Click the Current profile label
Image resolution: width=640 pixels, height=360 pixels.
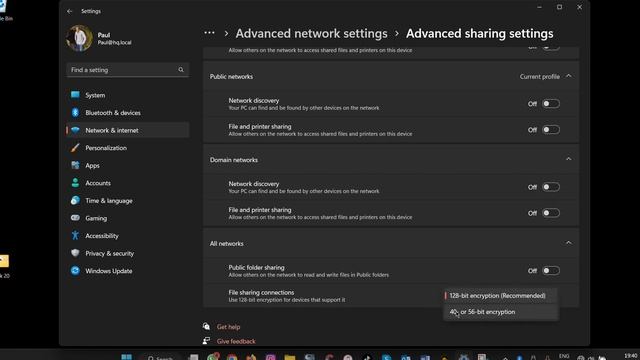tap(540, 77)
